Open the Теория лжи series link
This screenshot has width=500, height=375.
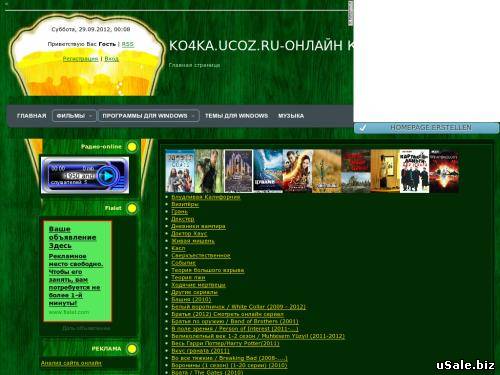pos(188,278)
